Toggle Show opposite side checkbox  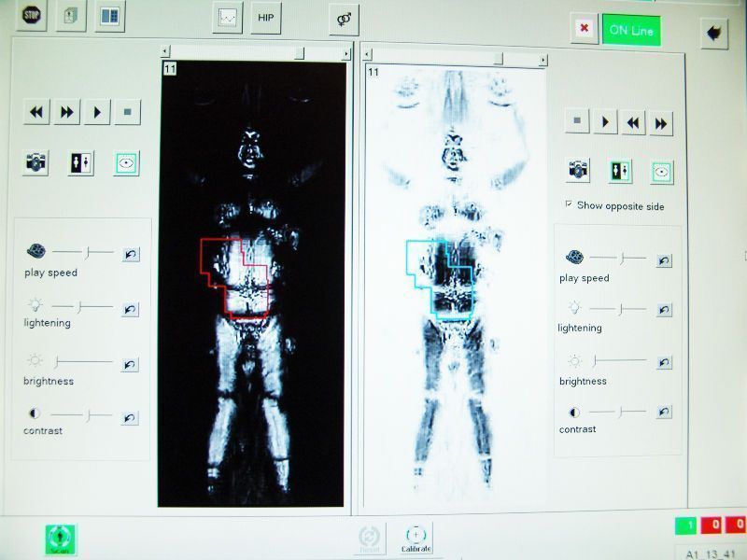click(x=569, y=203)
